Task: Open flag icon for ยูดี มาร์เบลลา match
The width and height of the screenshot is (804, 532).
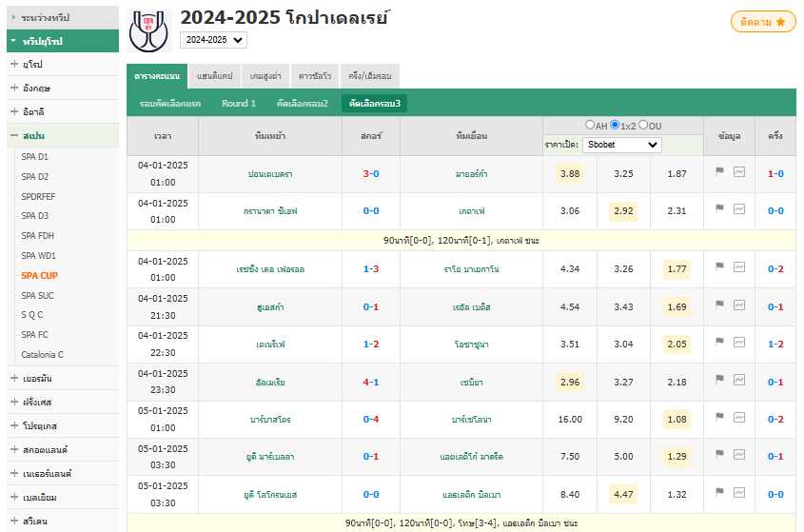Action: (719, 454)
